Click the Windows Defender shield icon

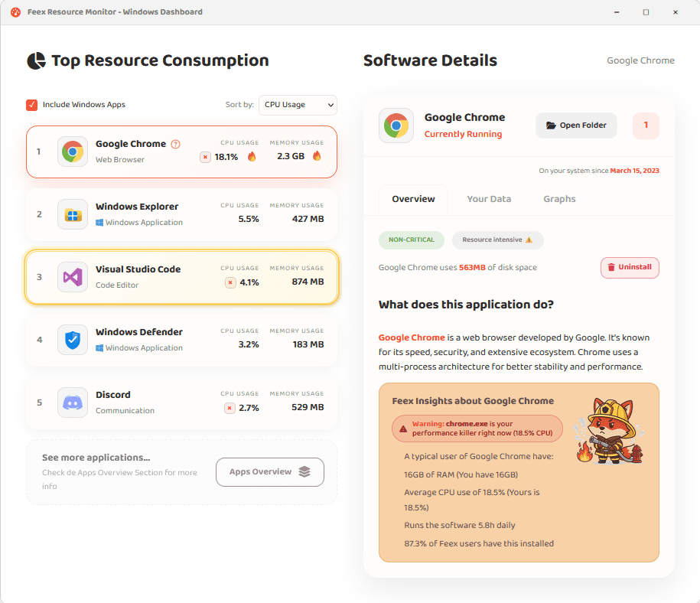click(73, 340)
